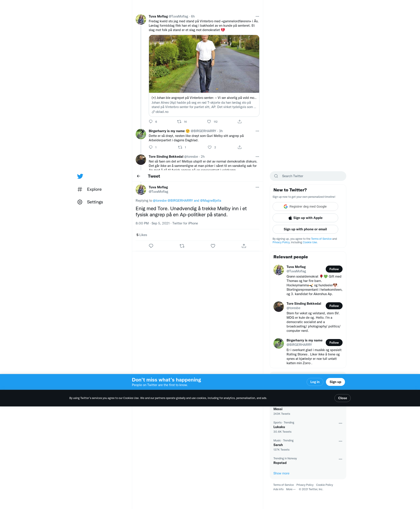Viewport: 420px width, 509px height.
Task: Open footer Terms of Service link
Action: pos(283,485)
